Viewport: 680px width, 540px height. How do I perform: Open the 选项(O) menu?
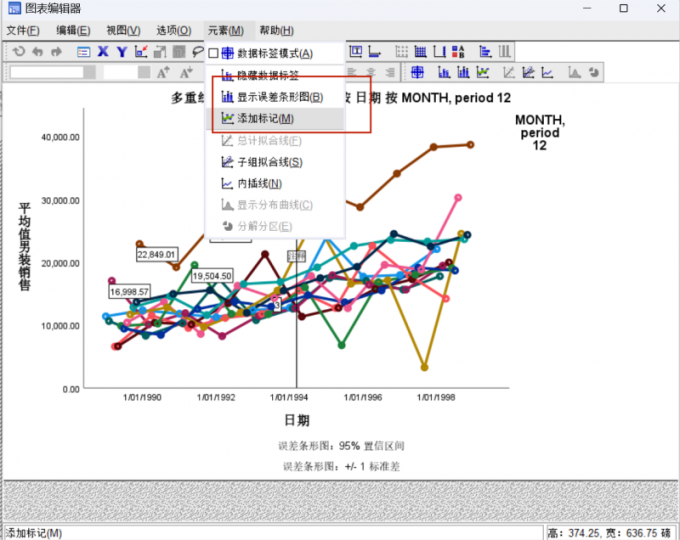(x=174, y=30)
